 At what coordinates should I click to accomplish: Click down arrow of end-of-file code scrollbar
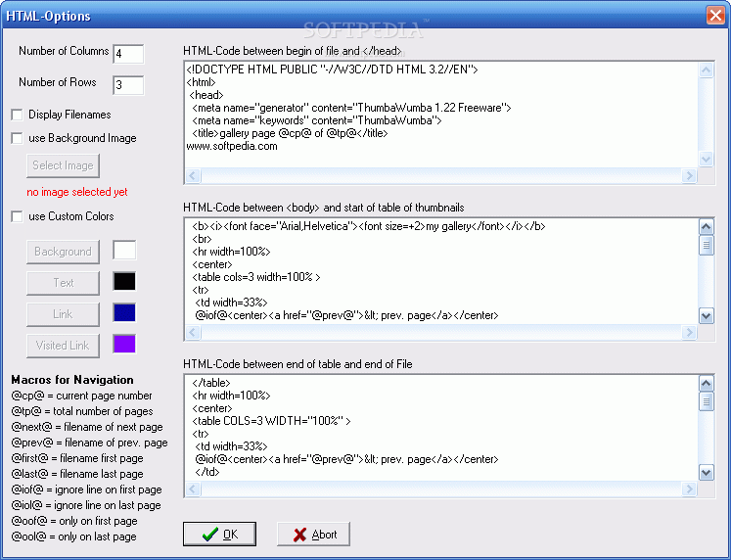(707, 472)
